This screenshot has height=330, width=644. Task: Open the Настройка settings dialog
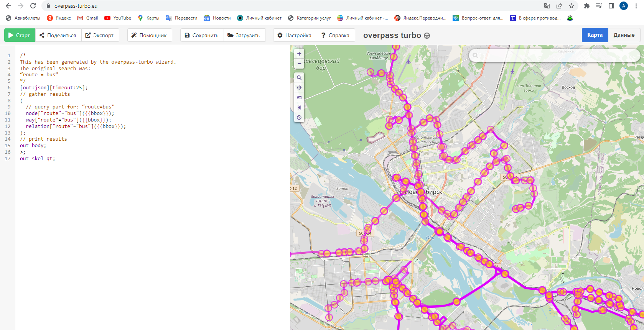[x=295, y=35]
